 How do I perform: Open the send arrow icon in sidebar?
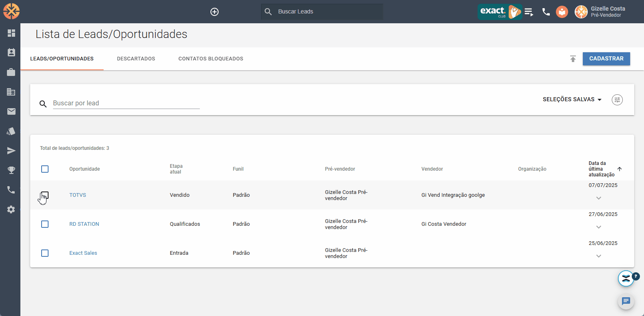(11, 151)
